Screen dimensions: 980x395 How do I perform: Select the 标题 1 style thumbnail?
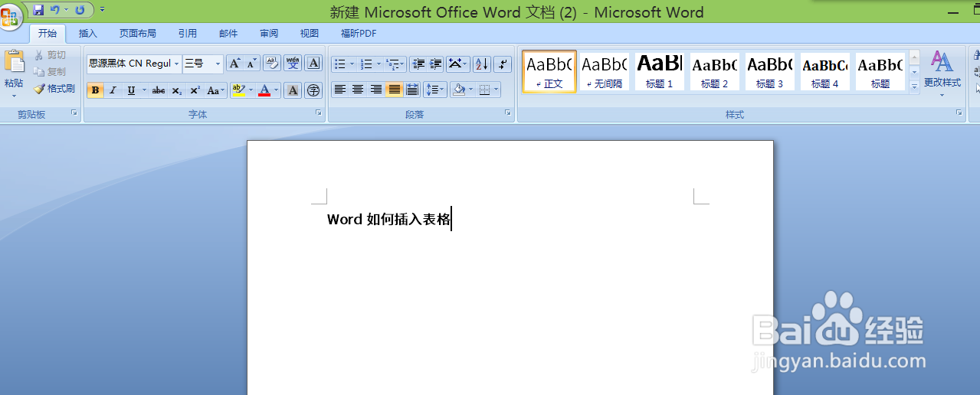tap(660, 71)
